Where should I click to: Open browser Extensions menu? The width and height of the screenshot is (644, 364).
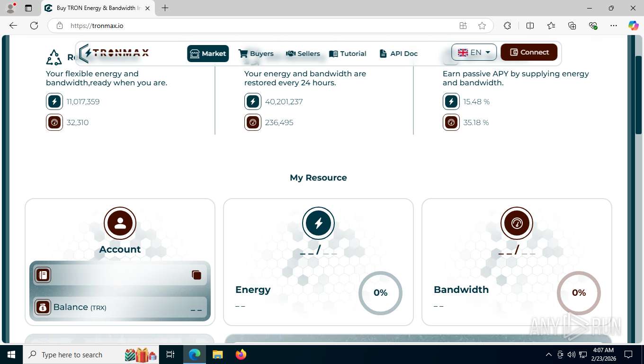click(507, 26)
